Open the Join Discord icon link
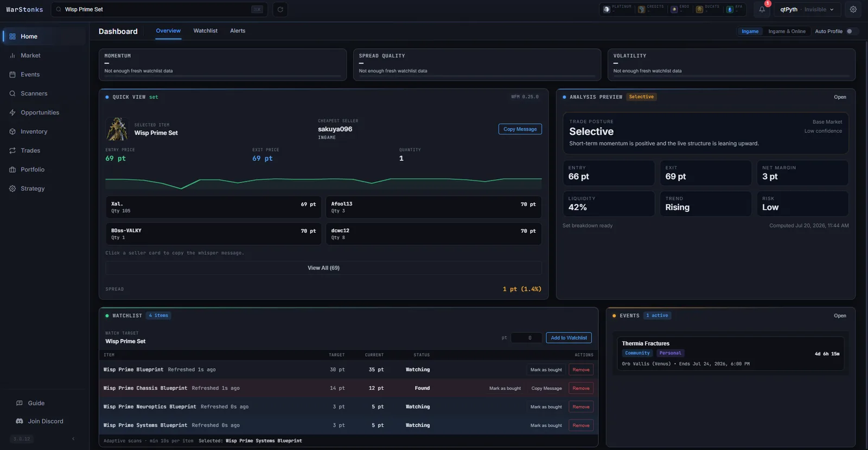 (20, 421)
